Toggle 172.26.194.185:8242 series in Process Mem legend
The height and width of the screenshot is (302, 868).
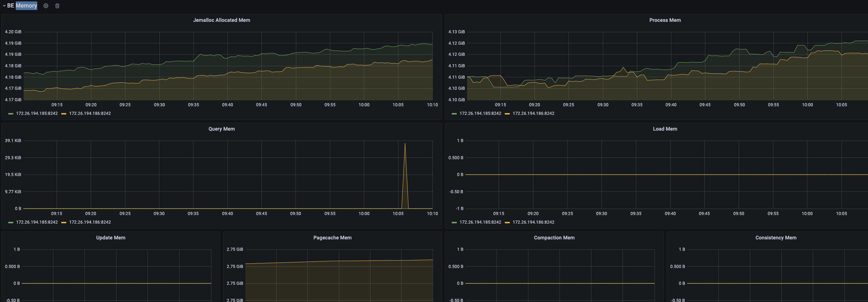click(480, 113)
